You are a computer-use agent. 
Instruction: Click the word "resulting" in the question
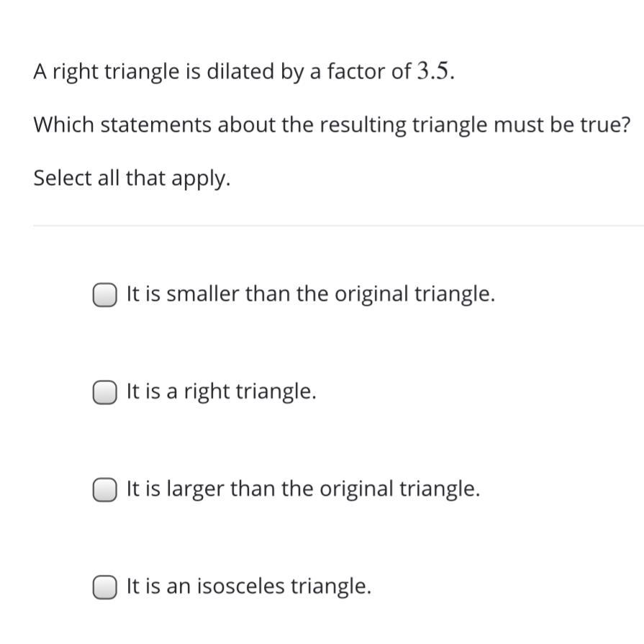(x=363, y=126)
